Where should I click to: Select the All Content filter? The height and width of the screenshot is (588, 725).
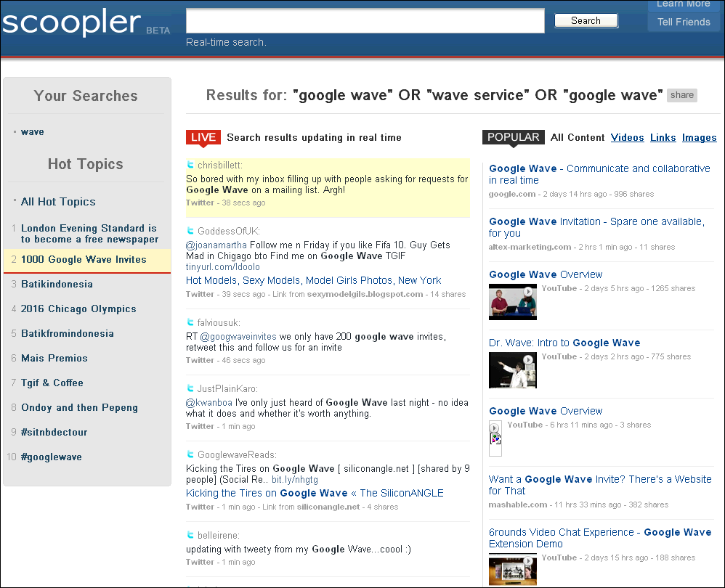point(578,138)
